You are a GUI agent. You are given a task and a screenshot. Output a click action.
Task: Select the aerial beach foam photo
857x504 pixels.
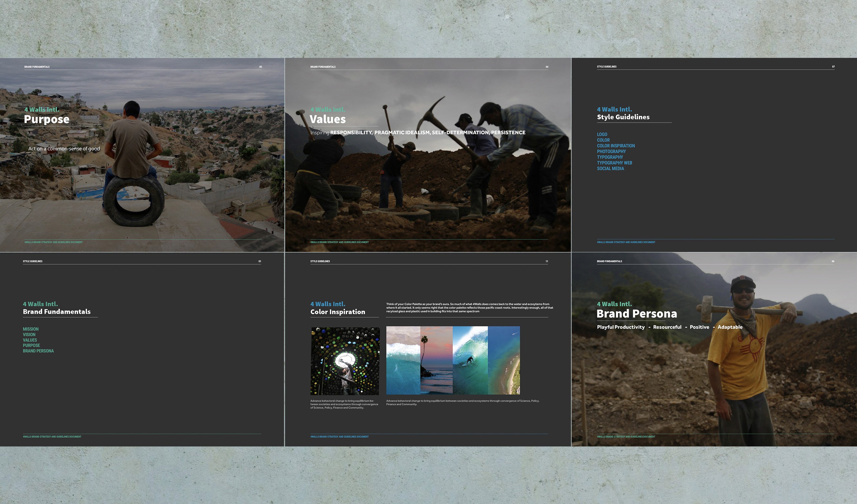[x=403, y=360]
